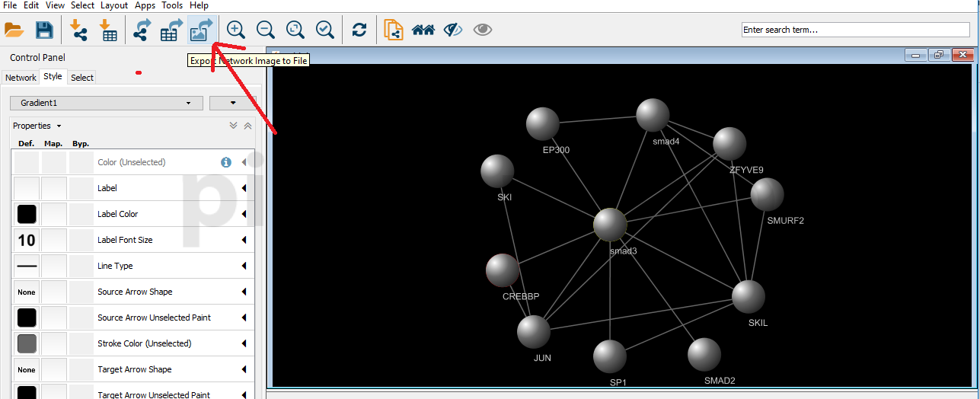Screen dimensions: 980x399
Task: Open the Gradient1 style dropdown
Action: point(107,103)
